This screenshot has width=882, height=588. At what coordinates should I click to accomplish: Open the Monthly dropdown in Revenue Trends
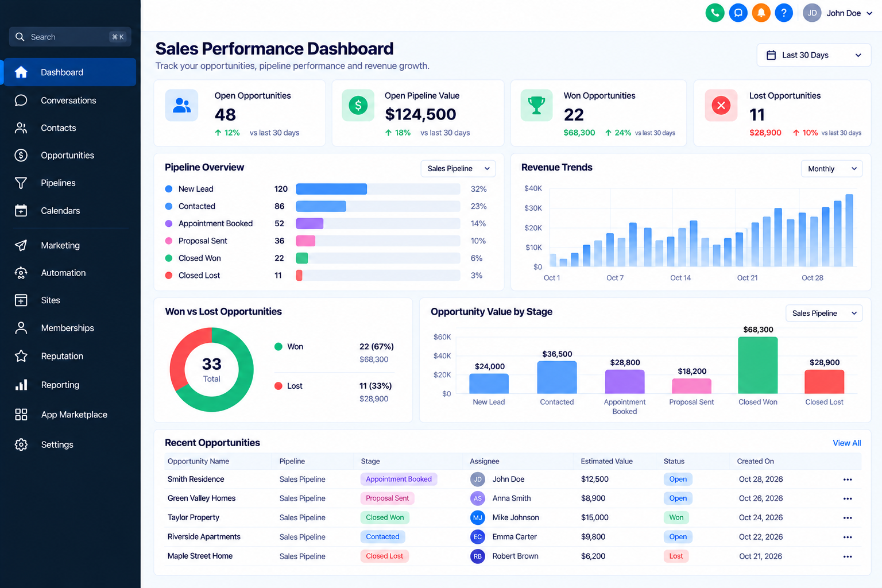pyautogui.click(x=832, y=168)
